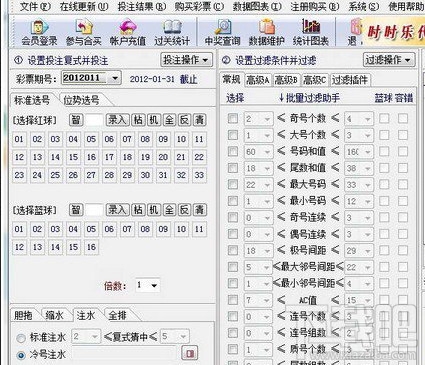Tick the 奇号个数 filter checkbox
The width and height of the screenshot is (425, 365).
[233, 118]
